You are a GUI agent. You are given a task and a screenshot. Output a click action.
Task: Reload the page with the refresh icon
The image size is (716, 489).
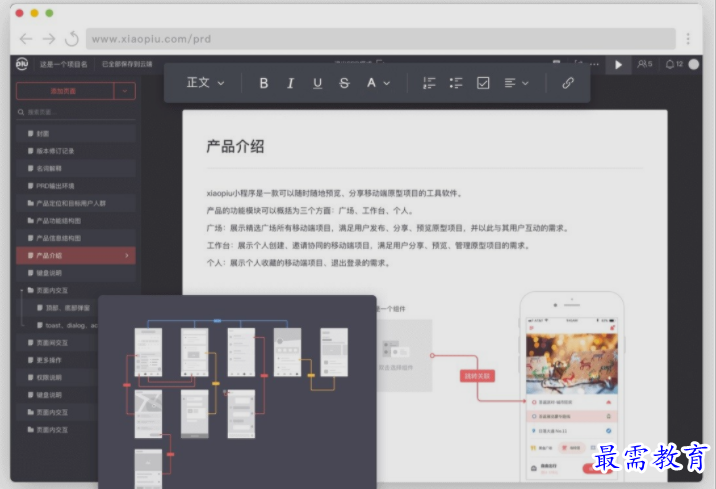[72, 39]
